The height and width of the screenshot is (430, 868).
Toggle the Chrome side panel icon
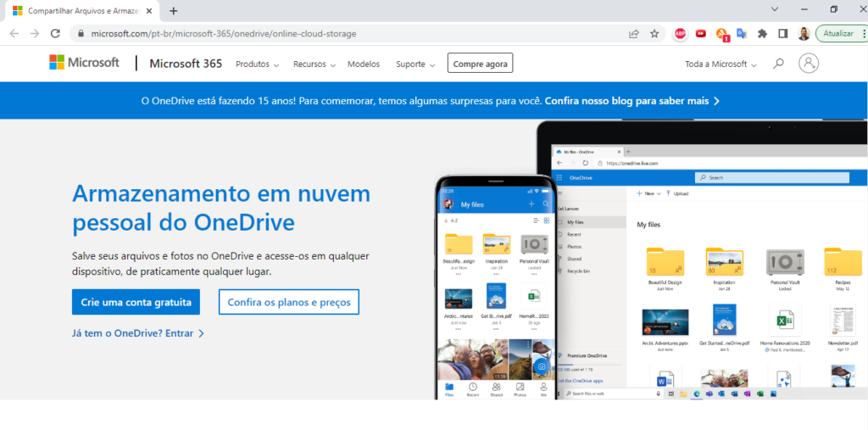782,34
